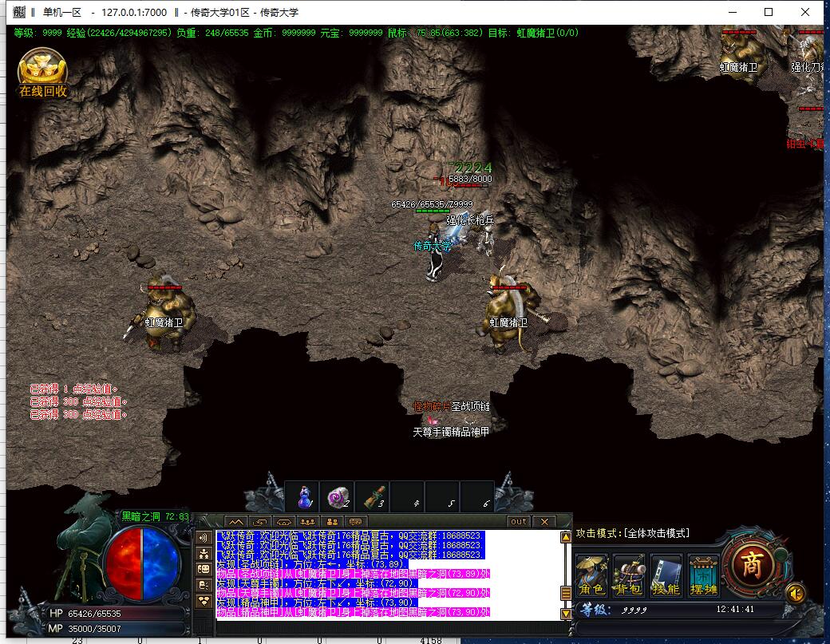Open the three-person group chat icon
The image size is (830, 644).
coord(308,522)
